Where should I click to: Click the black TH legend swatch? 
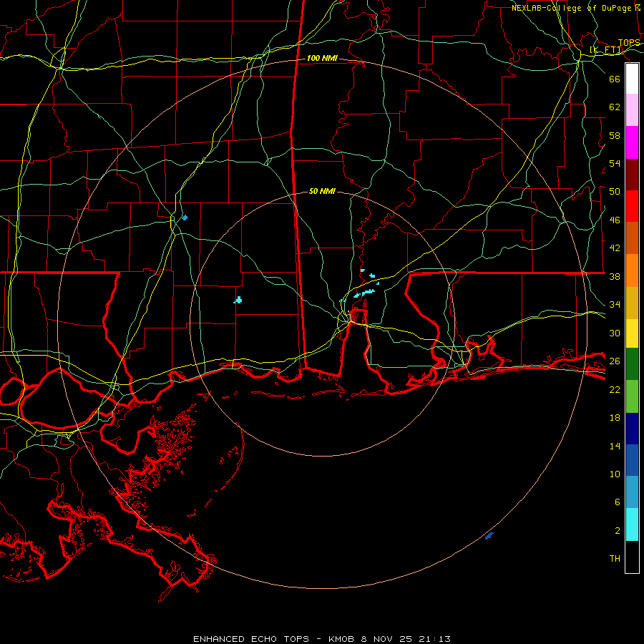(x=632, y=557)
